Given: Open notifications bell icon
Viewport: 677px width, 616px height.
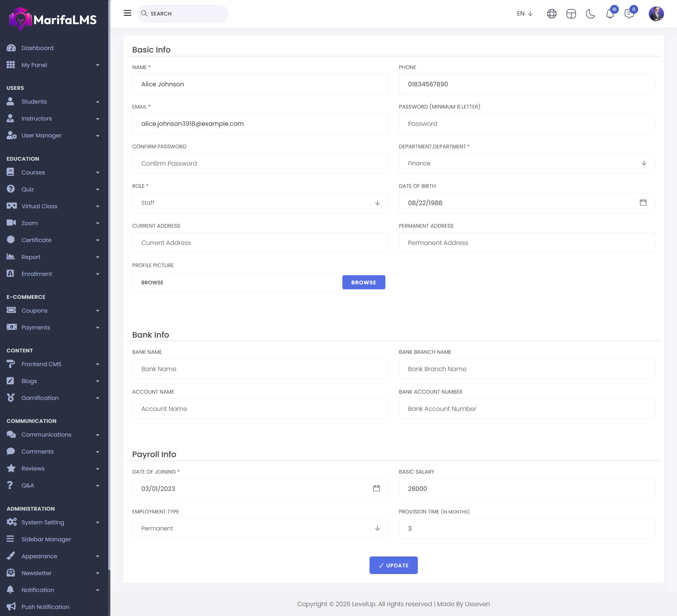Looking at the screenshot, I should point(610,14).
